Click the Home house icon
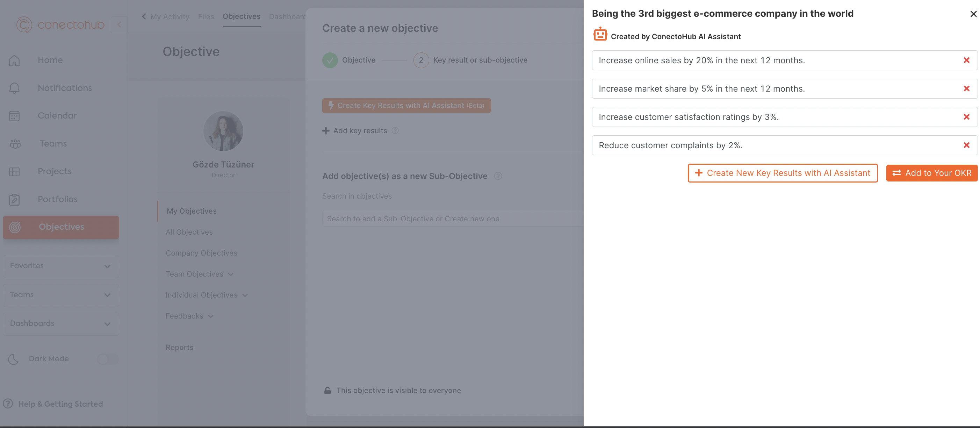The height and width of the screenshot is (428, 980). (14, 60)
